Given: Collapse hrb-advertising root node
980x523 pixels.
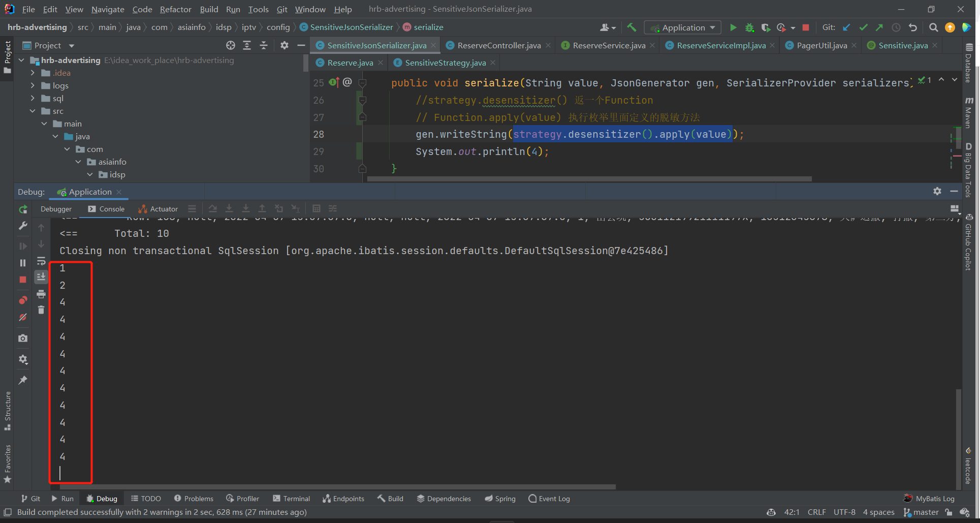Looking at the screenshot, I should 22,60.
